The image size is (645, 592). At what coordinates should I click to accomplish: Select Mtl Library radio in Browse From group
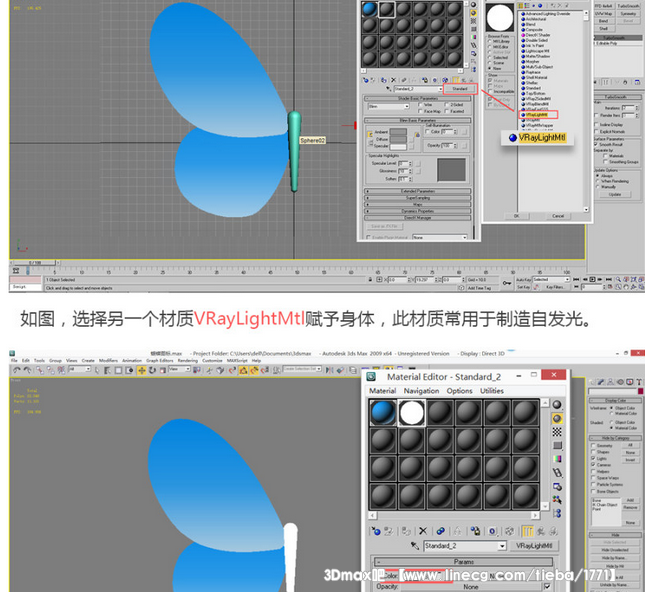click(490, 42)
